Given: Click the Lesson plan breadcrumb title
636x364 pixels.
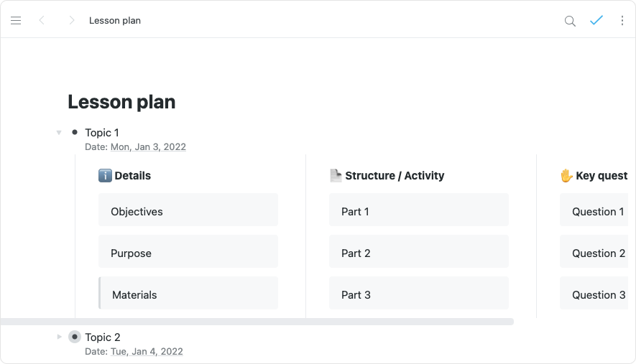Looking at the screenshot, I should 115,21.
